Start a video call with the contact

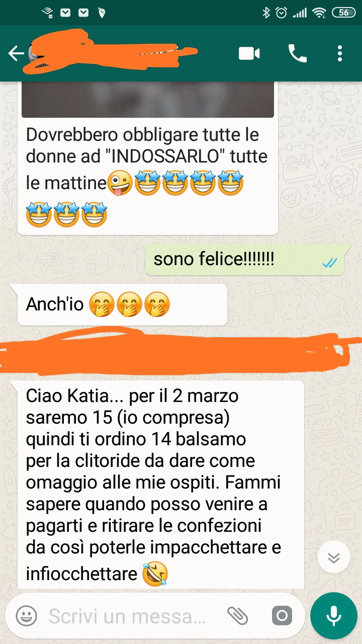click(x=249, y=53)
